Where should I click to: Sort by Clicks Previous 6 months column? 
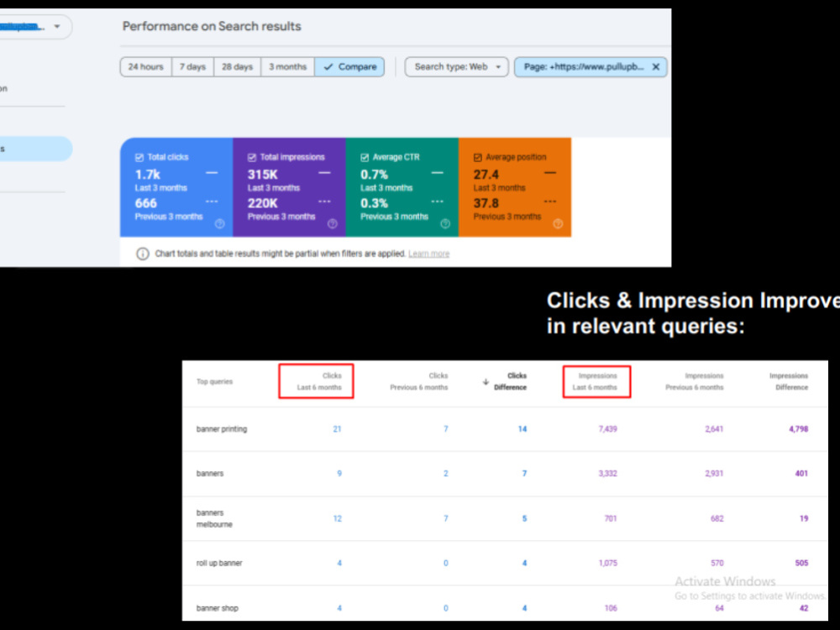[x=419, y=381]
